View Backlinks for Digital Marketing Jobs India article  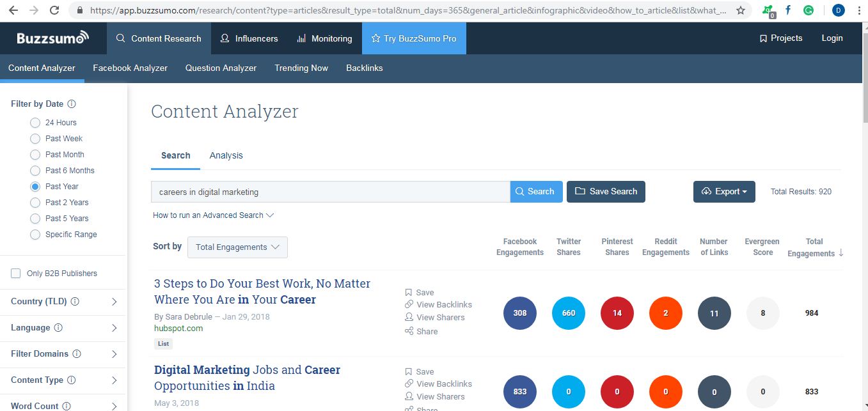click(x=438, y=384)
